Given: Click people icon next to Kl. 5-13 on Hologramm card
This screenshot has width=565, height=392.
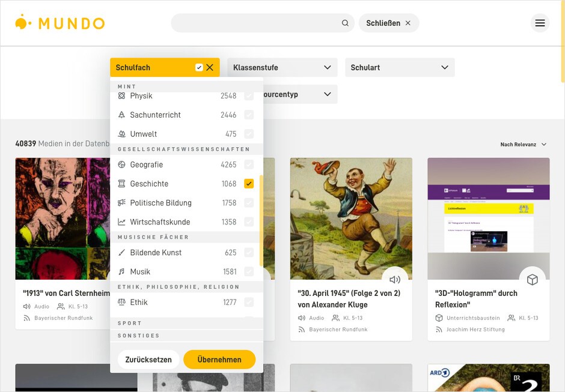Looking at the screenshot, I should pos(511,318).
